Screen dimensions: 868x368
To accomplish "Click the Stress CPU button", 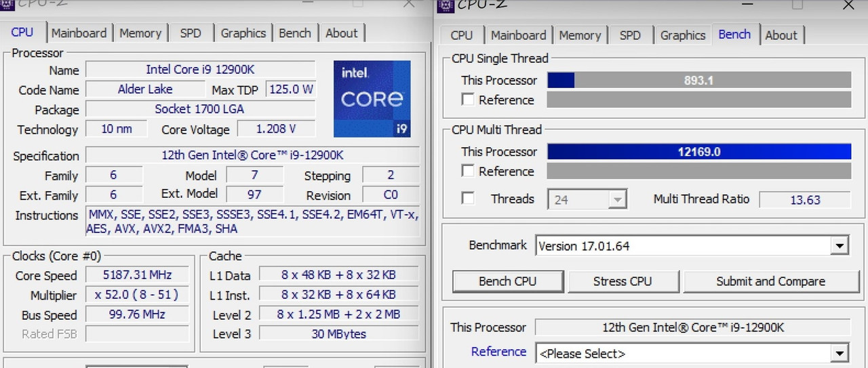I will click(x=623, y=281).
